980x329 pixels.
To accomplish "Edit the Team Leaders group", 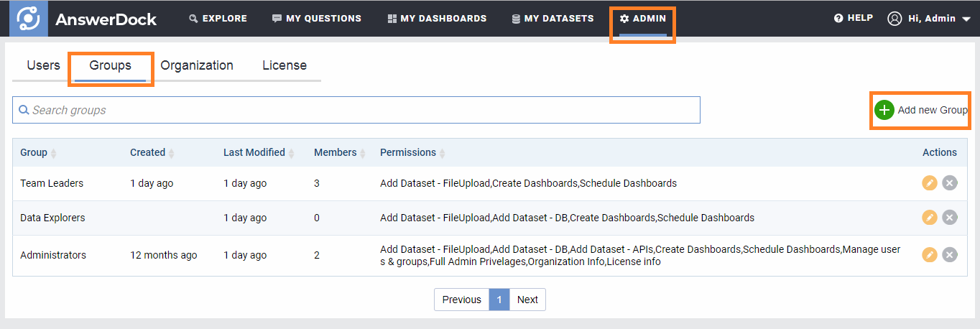I will (x=930, y=183).
